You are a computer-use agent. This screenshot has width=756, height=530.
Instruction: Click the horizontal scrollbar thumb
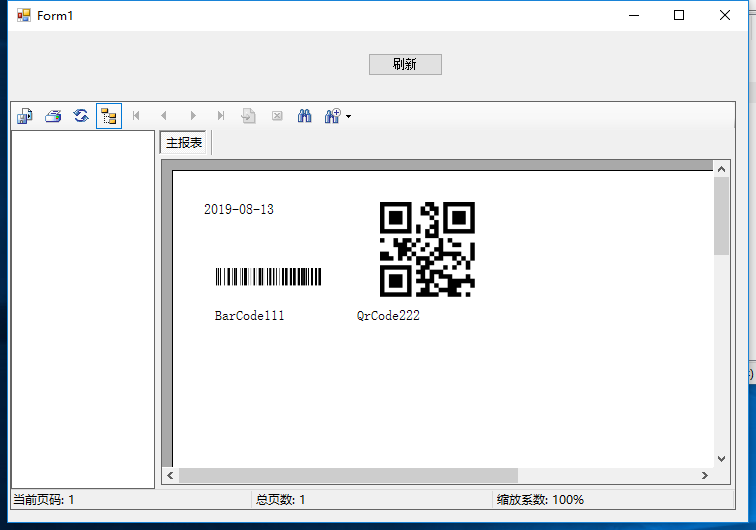click(348, 476)
